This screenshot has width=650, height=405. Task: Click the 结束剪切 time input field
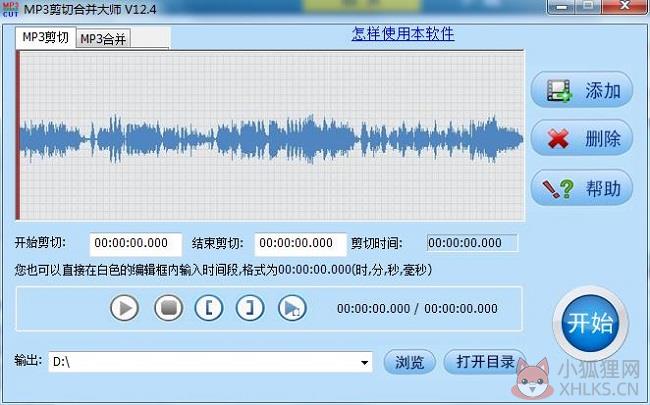(x=301, y=244)
